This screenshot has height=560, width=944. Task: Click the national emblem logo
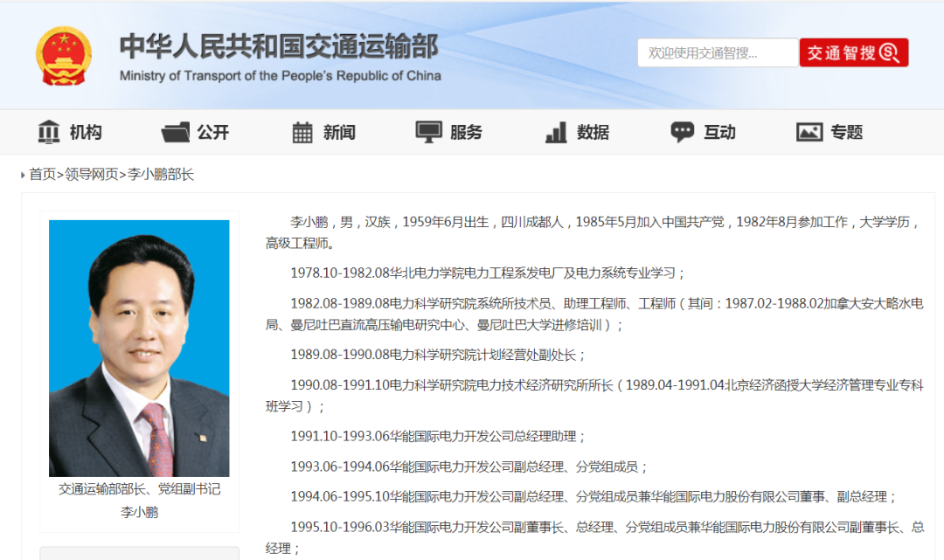click(63, 55)
